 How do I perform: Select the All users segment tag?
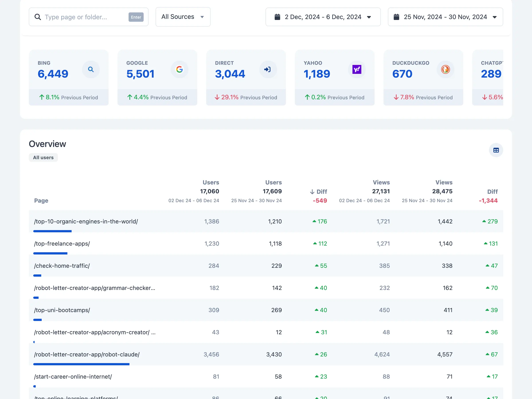43,158
